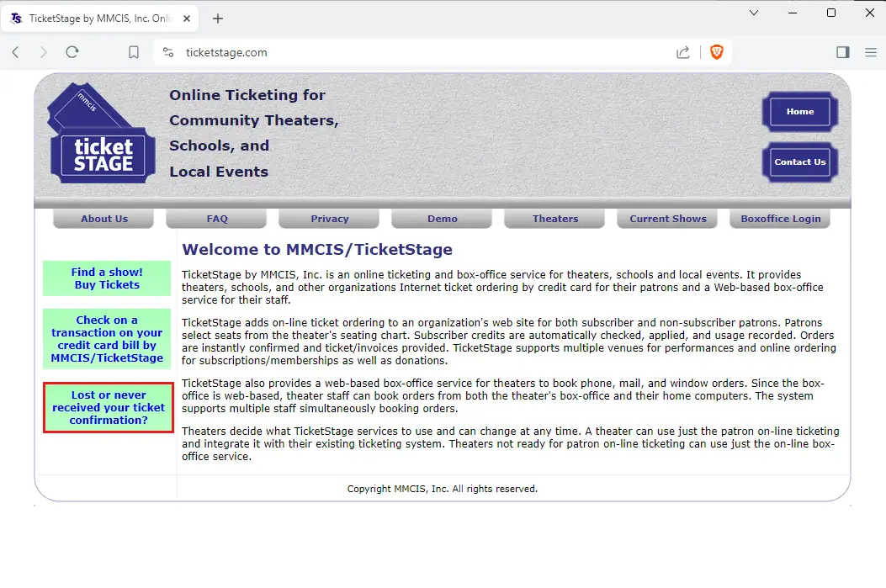Go to the Home button

pos(800,112)
